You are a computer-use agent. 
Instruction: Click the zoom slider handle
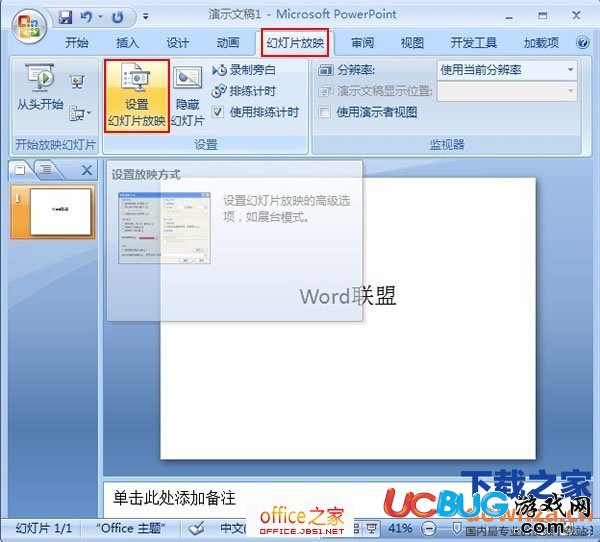coord(457,528)
